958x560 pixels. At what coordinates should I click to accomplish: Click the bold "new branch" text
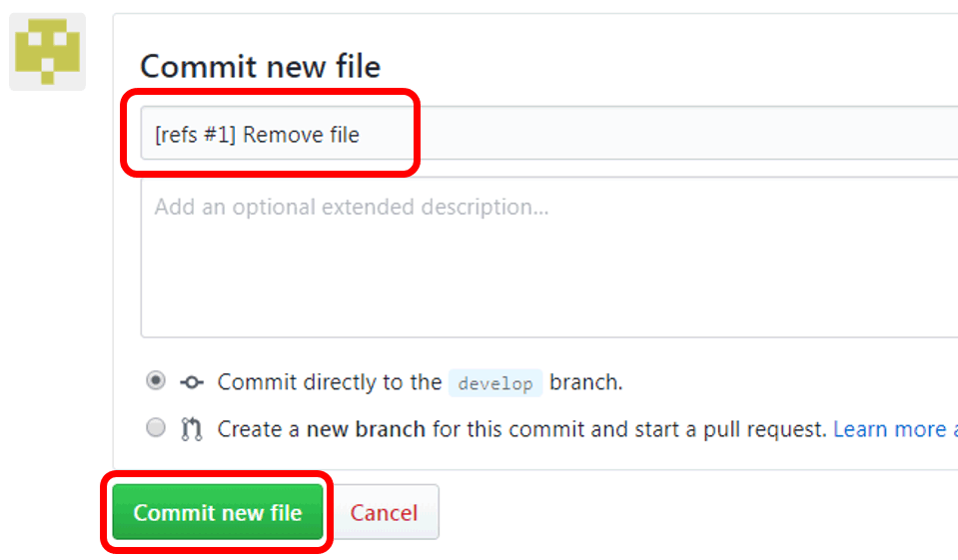click(x=366, y=429)
